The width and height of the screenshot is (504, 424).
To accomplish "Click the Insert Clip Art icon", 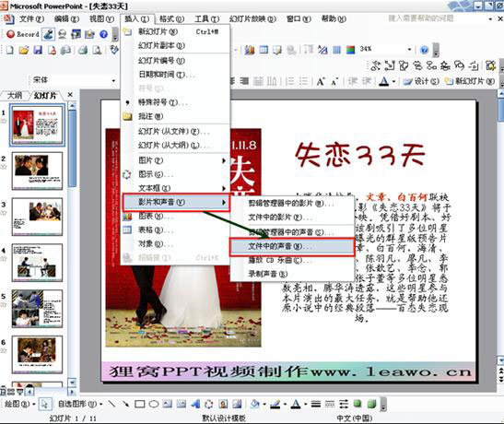I will coord(223,404).
